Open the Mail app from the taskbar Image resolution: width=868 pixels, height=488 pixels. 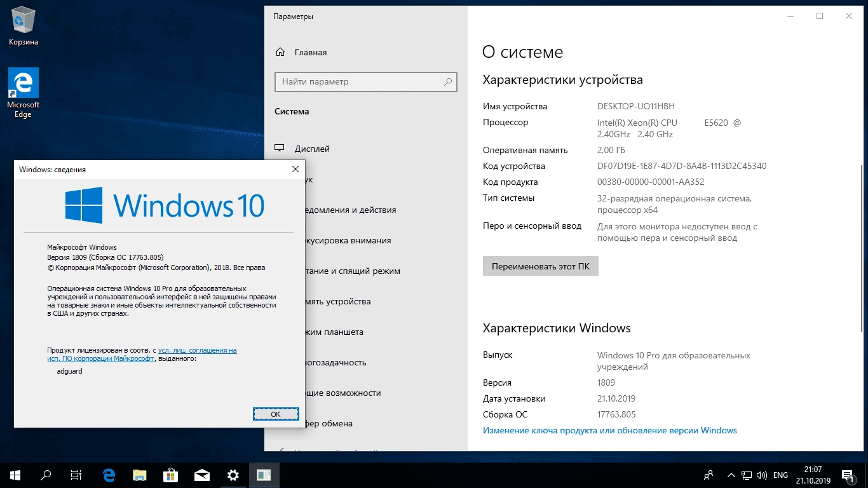coord(202,475)
